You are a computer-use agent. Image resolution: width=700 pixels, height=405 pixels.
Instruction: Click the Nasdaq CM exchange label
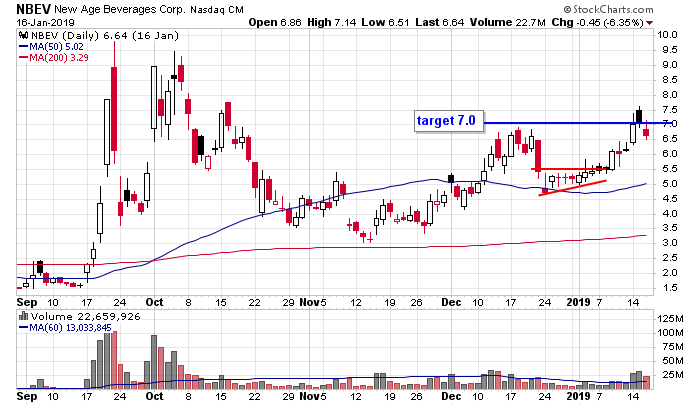point(217,9)
